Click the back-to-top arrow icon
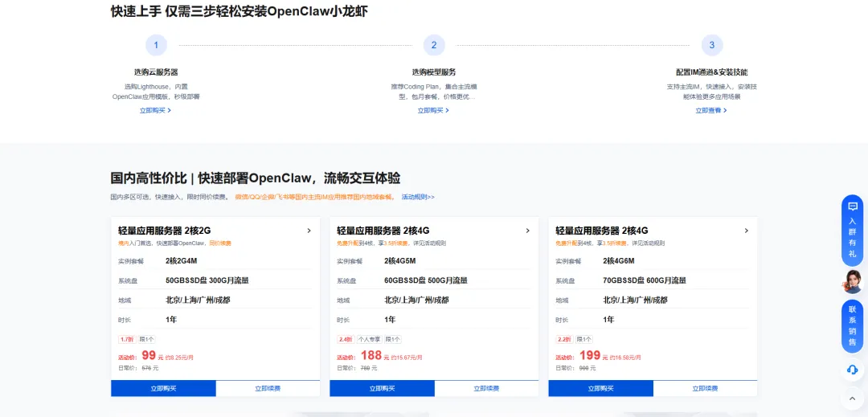868x417 pixels. [853, 398]
